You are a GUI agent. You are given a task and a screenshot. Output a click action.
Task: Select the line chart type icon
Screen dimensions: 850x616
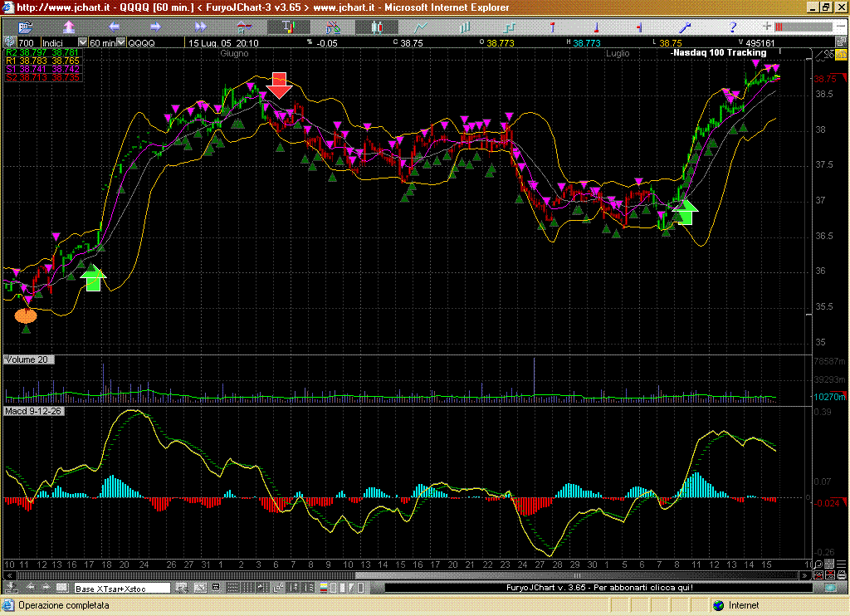point(423,27)
